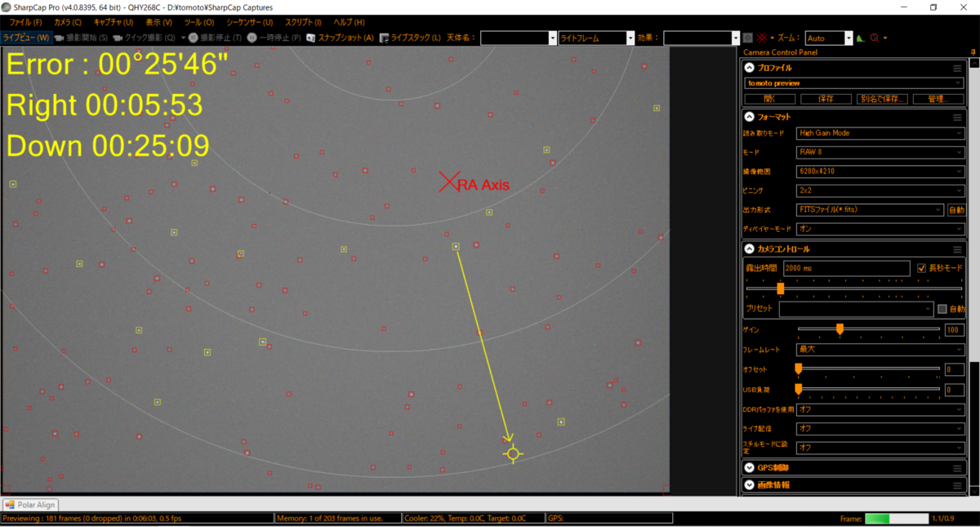Switch to the Polar Align tab
The height and width of the screenshot is (527, 980).
pos(29,505)
